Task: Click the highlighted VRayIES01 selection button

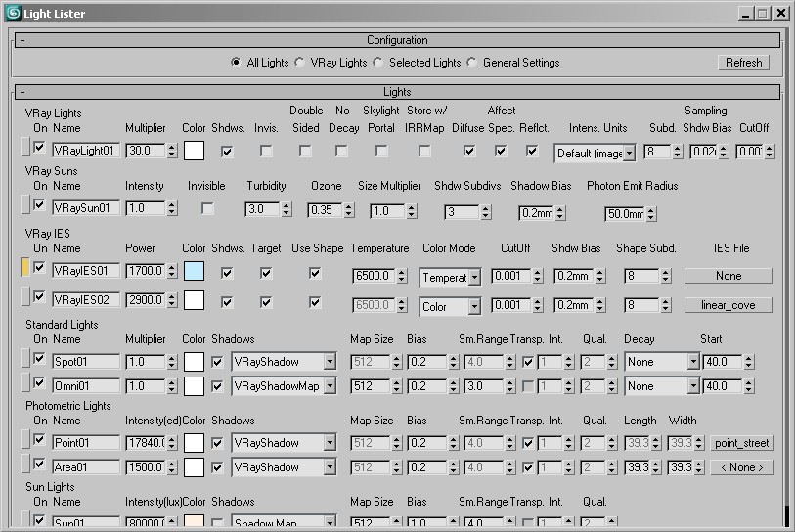Action: [25, 267]
